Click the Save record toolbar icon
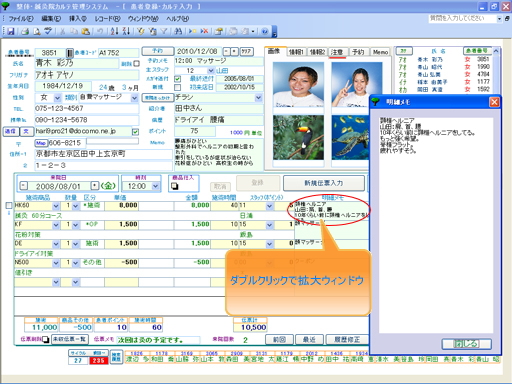 (11, 31)
